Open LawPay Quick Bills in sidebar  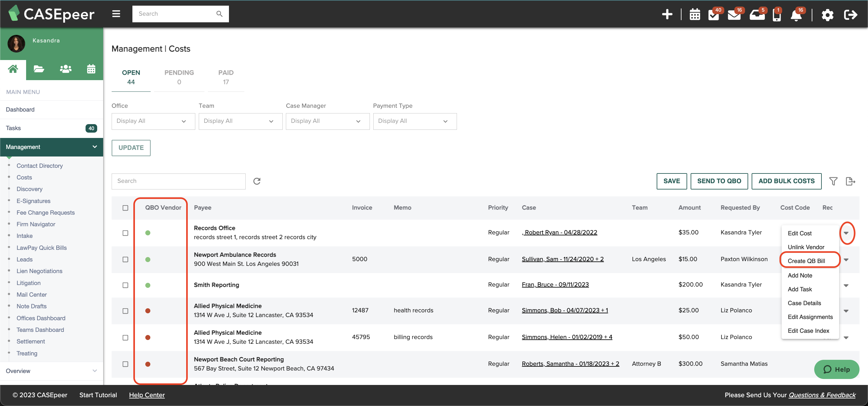(42, 248)
